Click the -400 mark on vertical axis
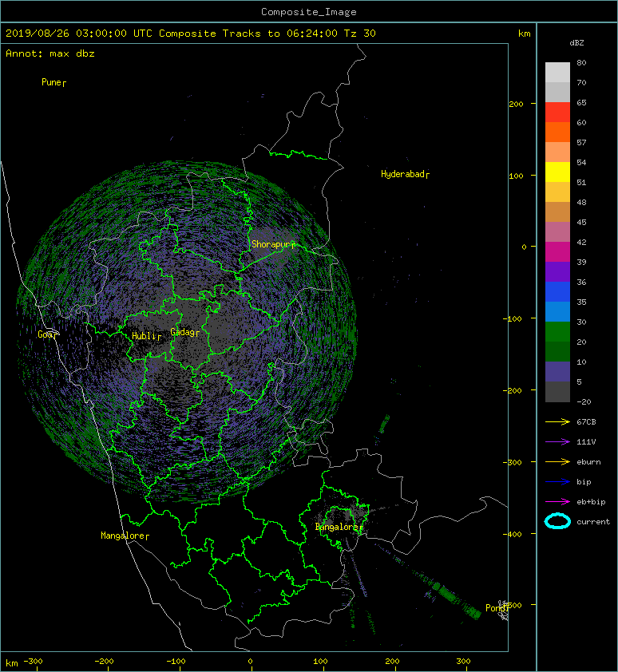 [x=512, y=534]
